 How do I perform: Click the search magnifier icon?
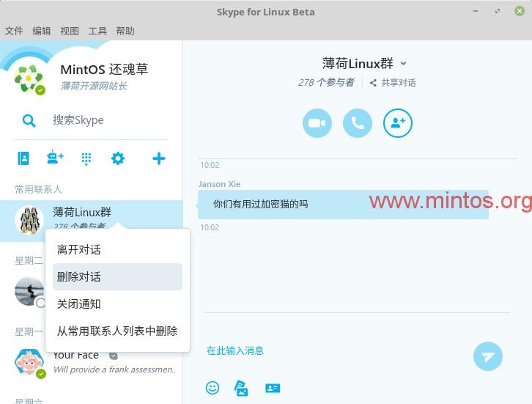29,120
